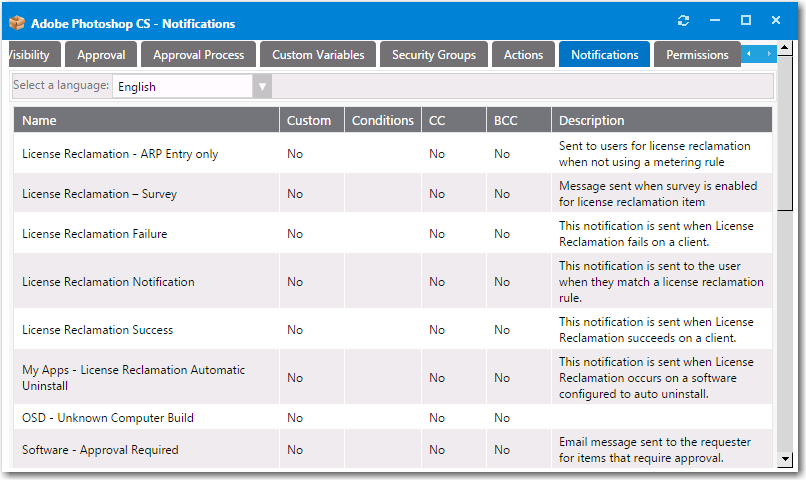Viewport: 806px width, 480px height.
Task: Click the package icon in title bar
Action: (x=17, y=23)
